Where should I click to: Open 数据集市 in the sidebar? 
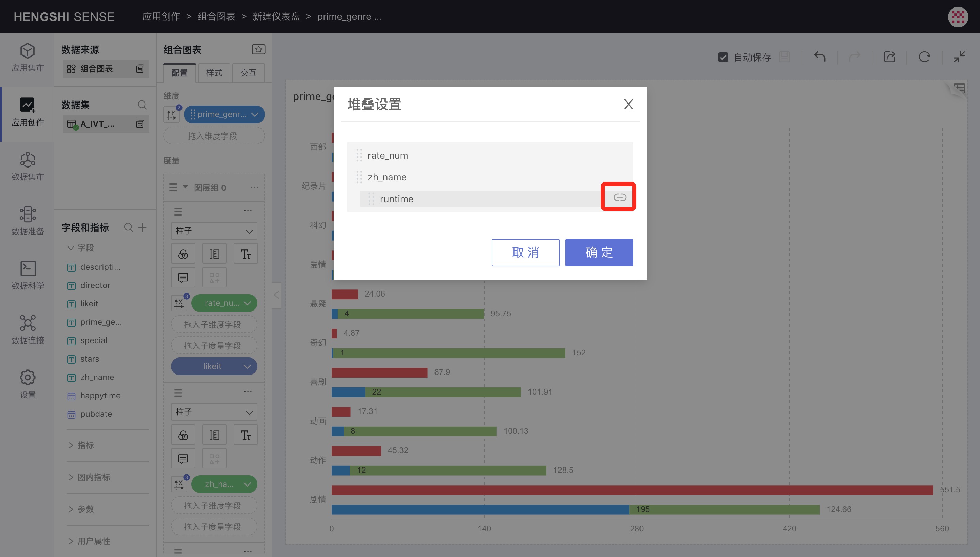click(28, 166)
